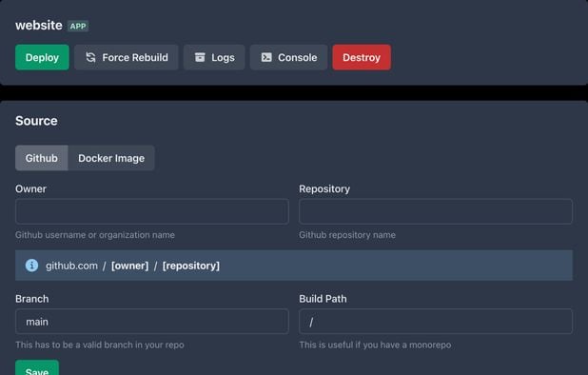Click 'This has to be a valid branch' hint
The width and height of the screenshot is (588, 375).
(100, 345)
